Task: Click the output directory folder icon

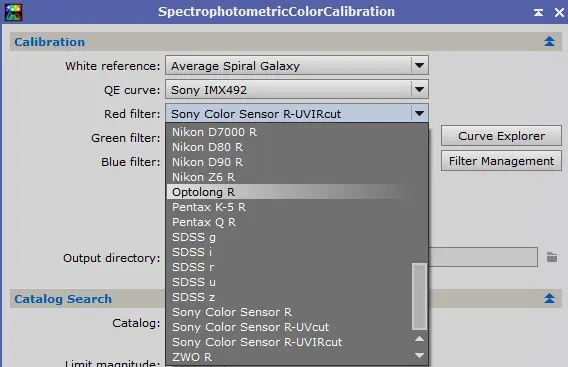Action: coord(552,257)
